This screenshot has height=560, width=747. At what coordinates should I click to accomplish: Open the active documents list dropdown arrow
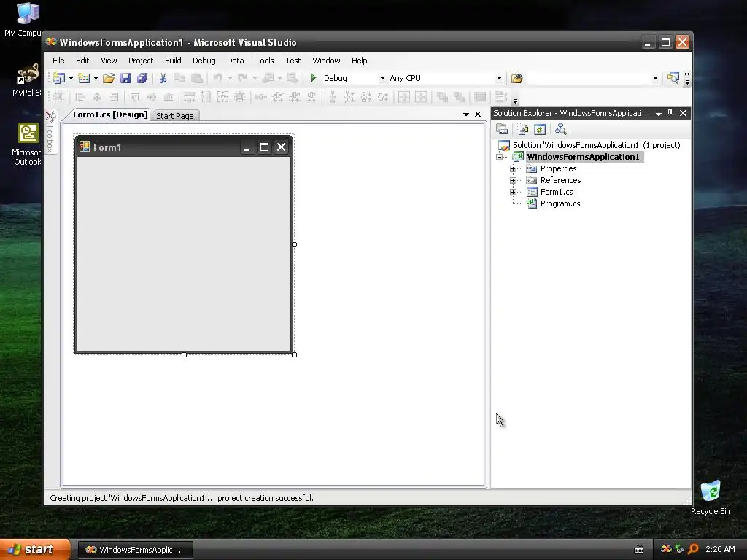[x=466, y=114]
